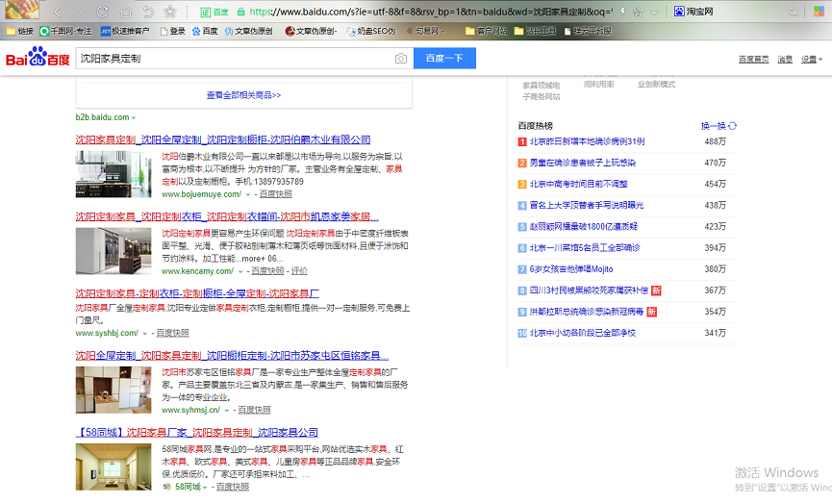Expand the address bar history dropdown arrow
The width and height of the screenshot is (832, 504).
click(654, 12)
